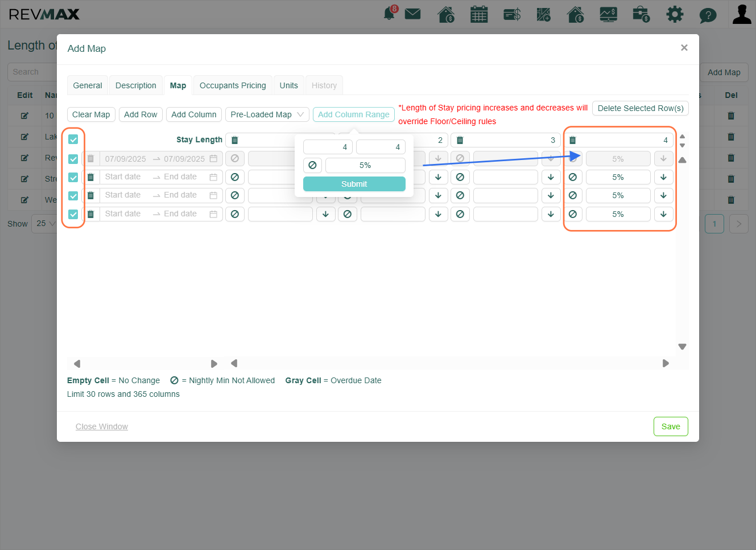
Task: Click the Add Map button behind dialog
Action: pos(724,72)
